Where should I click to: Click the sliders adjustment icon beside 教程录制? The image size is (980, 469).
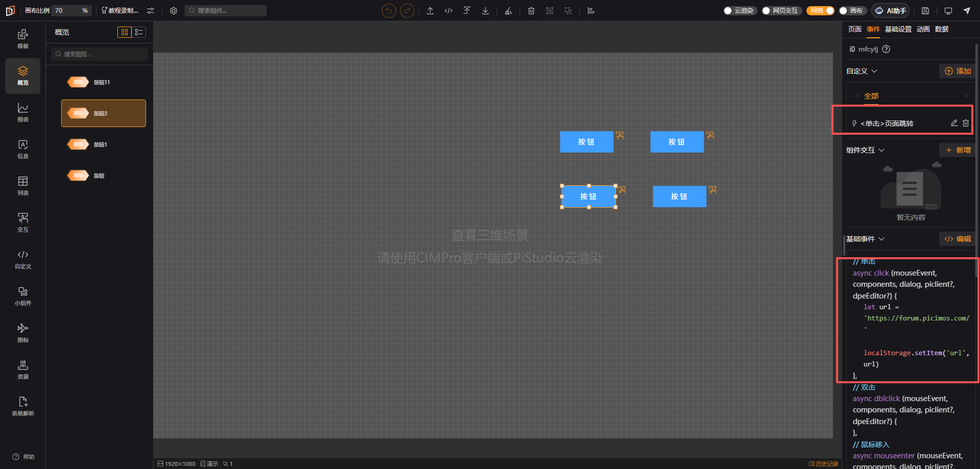click(x=151, y=11)
